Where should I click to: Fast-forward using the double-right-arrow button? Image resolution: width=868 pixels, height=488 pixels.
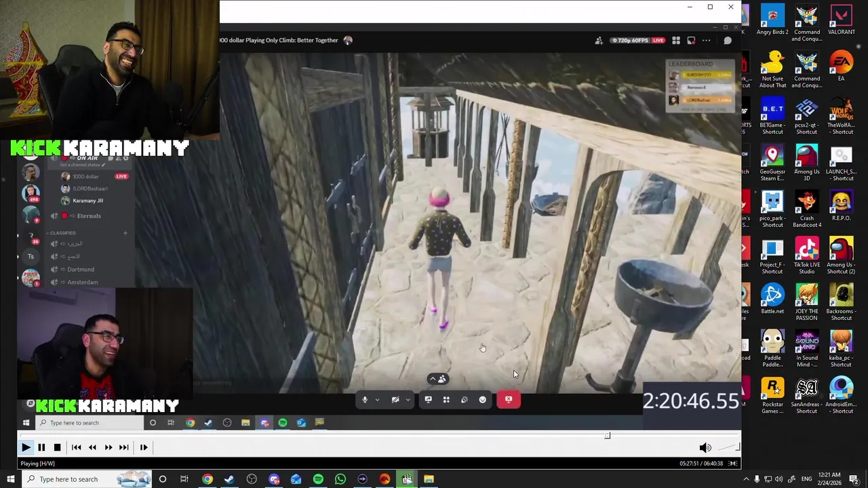[x=108, y=447]
